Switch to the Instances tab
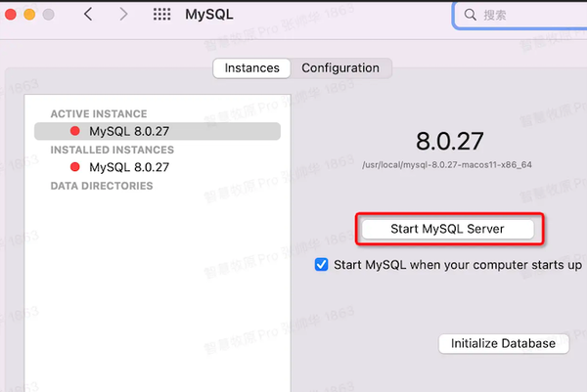This screenshot has height=392, width=587. pyautogui.click(x=251, y=68)
